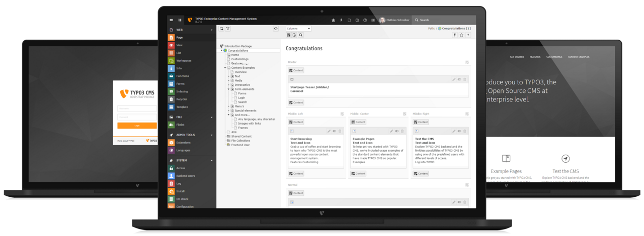Collapse the WEB module group
The height and width of the screenshot is (236, 644).
(x=211, y=30)
